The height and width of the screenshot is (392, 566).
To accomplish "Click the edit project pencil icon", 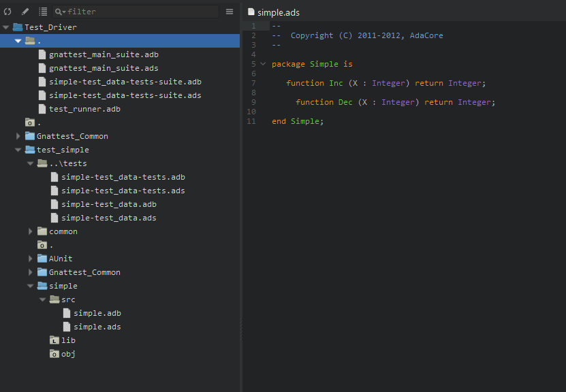I will point(25,12).
